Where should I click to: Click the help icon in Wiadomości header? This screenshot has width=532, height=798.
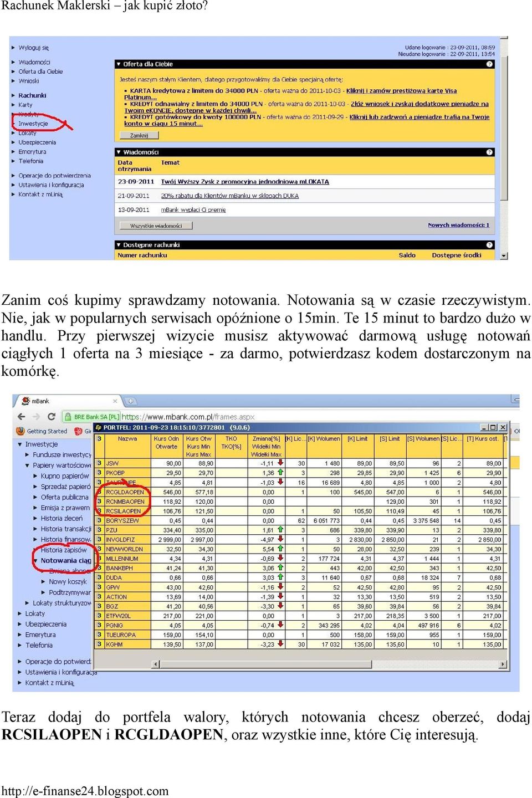(x=489, y=152)
